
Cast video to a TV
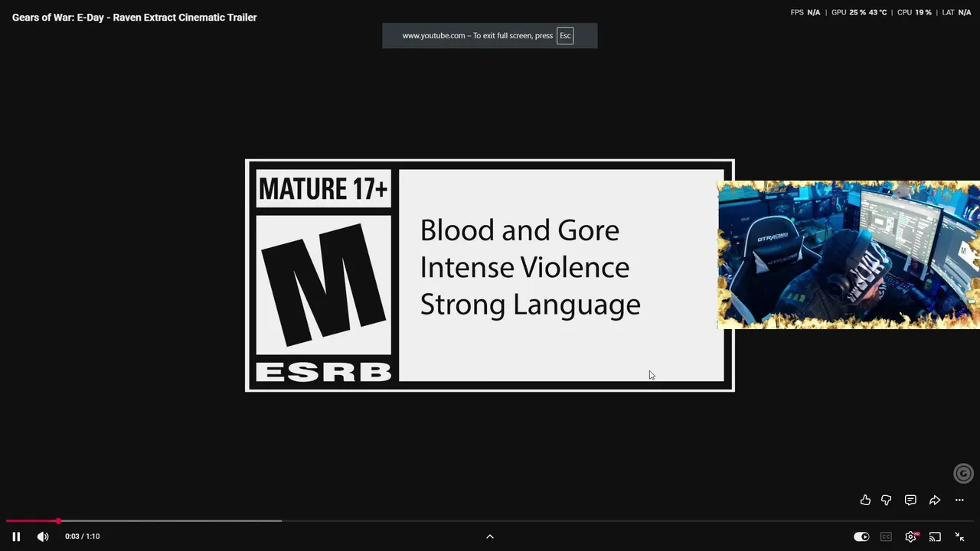935,536
